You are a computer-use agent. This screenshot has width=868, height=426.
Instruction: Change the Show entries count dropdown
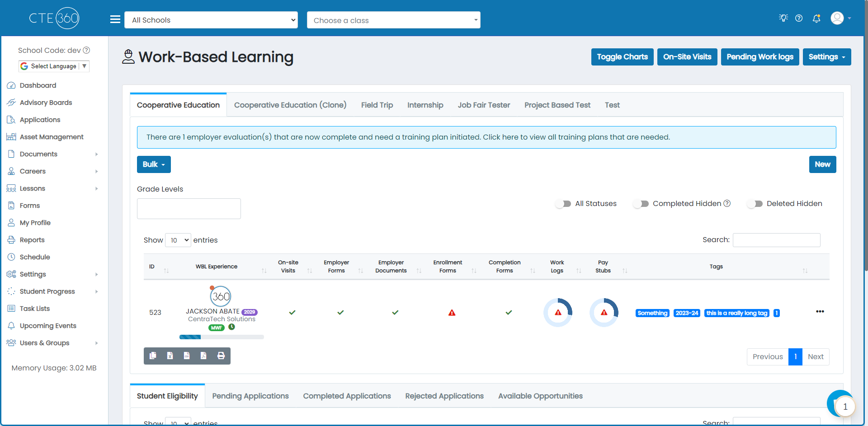178,240
